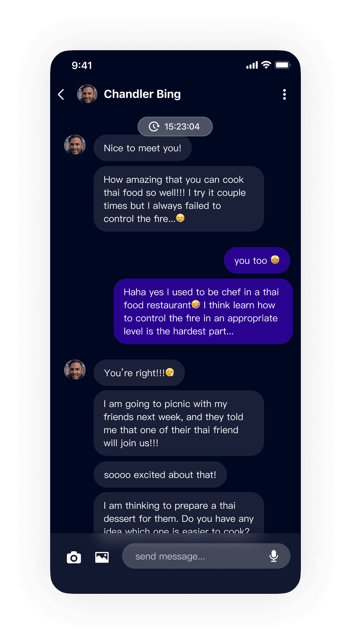The height and width of the screenshot is (644, 351).
Task: Open the three-dot options menu
Action: tap(284, 94)
